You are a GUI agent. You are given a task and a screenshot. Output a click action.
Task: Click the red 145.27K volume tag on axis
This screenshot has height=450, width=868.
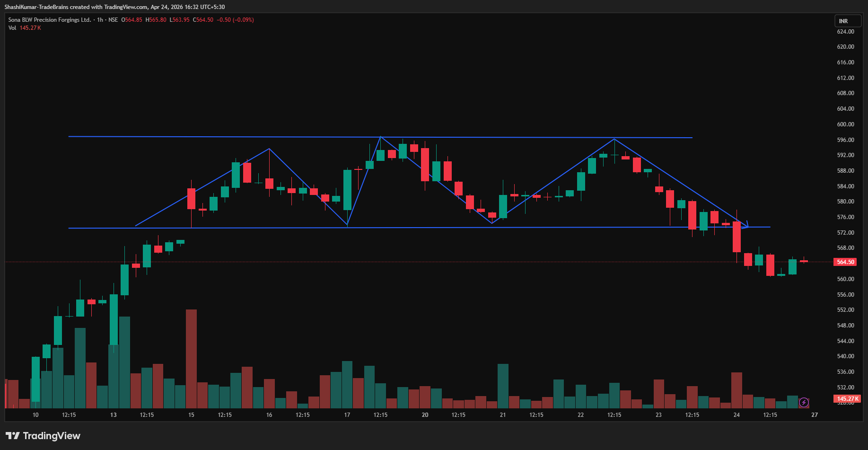847,399
